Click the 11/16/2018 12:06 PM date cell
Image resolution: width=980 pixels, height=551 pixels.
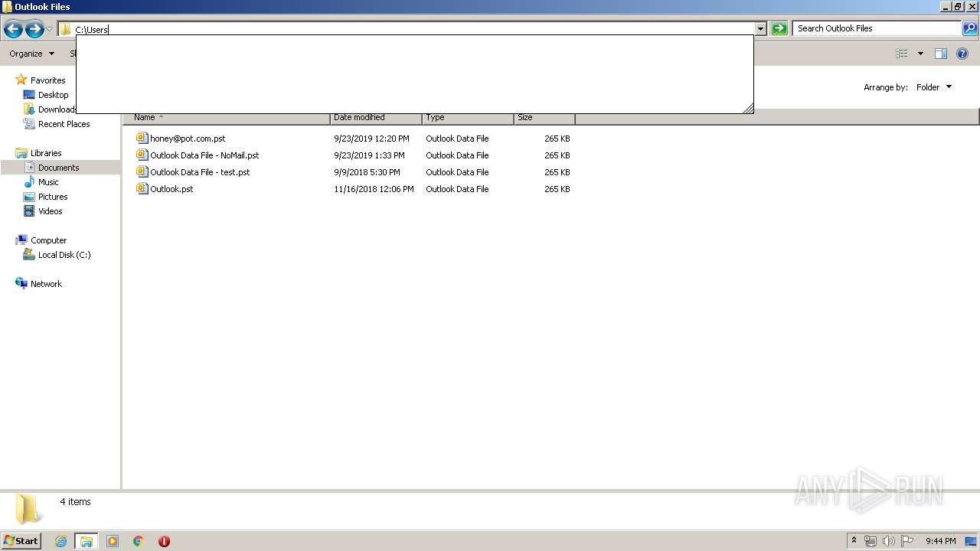pos(374,189)
